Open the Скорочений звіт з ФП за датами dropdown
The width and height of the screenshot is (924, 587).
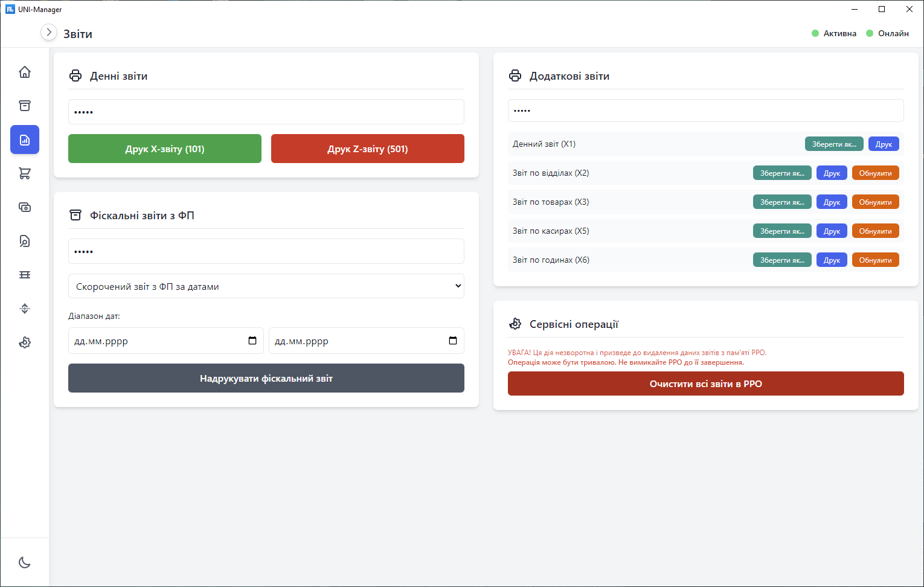click(x=266, y=286)
